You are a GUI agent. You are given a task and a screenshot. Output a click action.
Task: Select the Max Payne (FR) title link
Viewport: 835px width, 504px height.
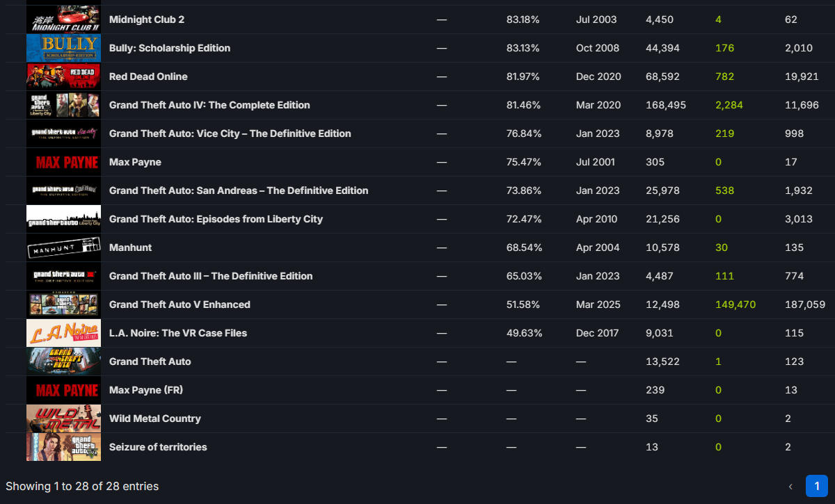(x=146, y=390)
